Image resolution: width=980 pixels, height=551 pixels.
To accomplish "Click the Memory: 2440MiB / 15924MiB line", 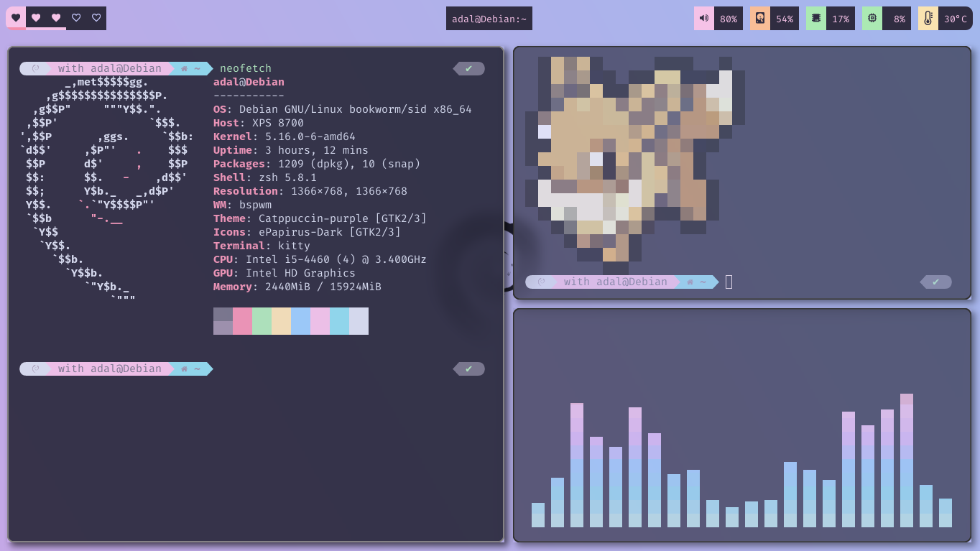I will point(297,287).
